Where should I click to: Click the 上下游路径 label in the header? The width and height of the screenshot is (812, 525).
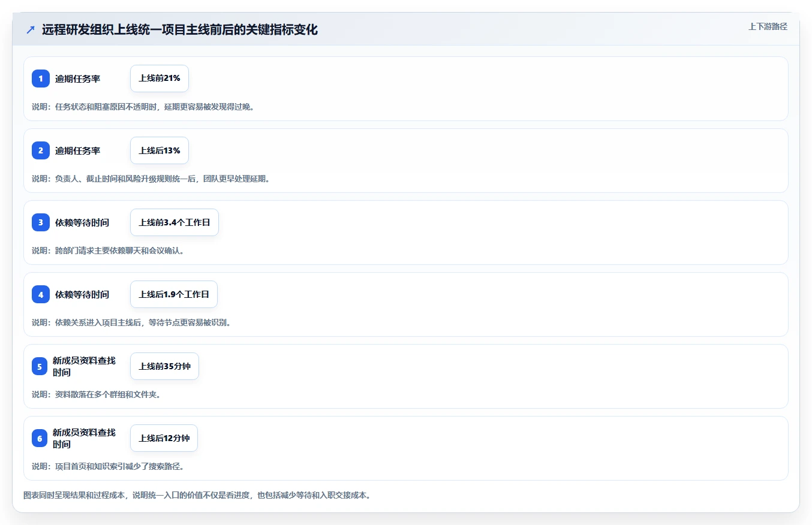tap(768, 26)
